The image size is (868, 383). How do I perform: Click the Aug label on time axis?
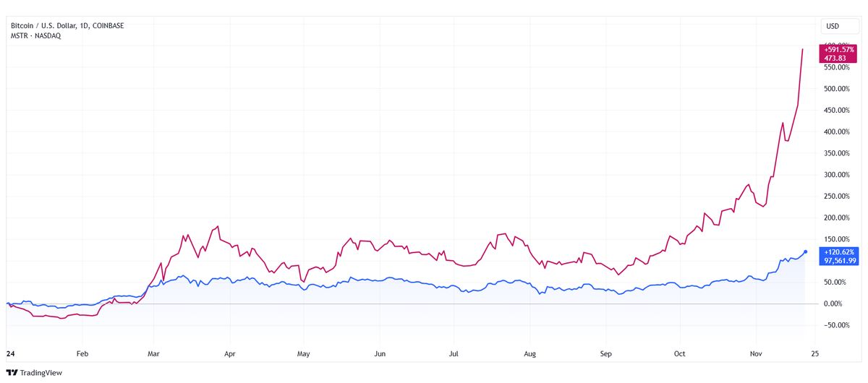click(529, 355)
